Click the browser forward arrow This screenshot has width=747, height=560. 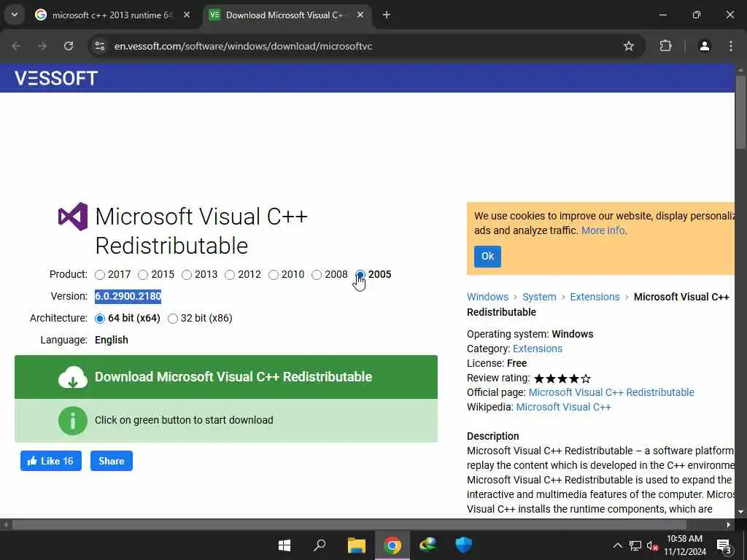click(42, 46)
